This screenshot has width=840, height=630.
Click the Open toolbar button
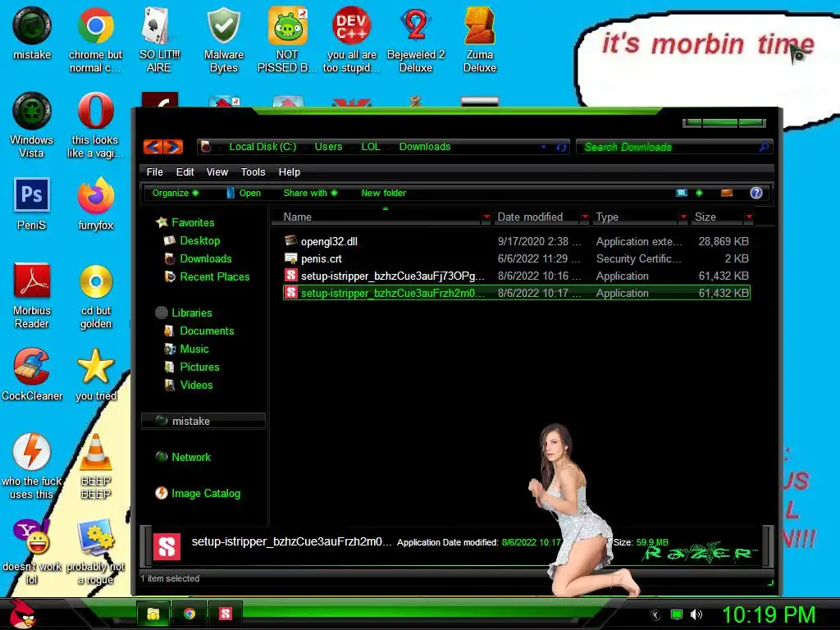244,193
